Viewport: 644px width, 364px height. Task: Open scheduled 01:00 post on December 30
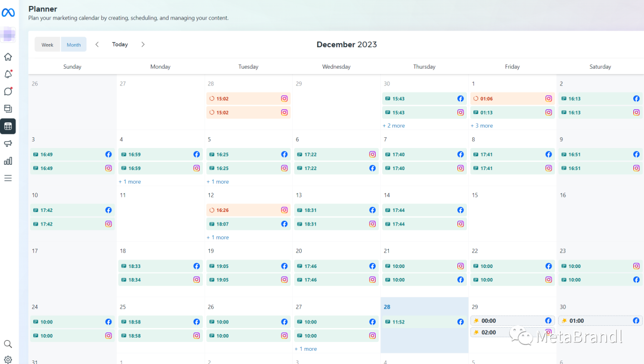[600, 320]
